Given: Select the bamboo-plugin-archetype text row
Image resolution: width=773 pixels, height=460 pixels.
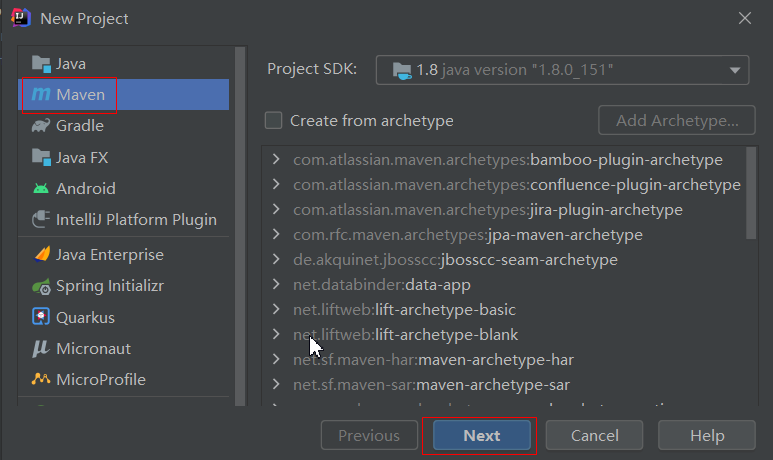Looking at the screenshot, I should pyautogui.click(x=508, y=160).
